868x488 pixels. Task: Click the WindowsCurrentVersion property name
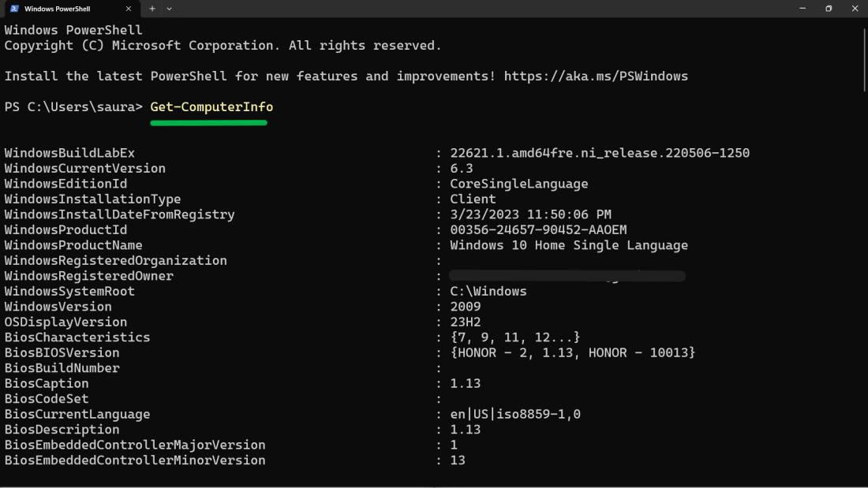[84, 169]
